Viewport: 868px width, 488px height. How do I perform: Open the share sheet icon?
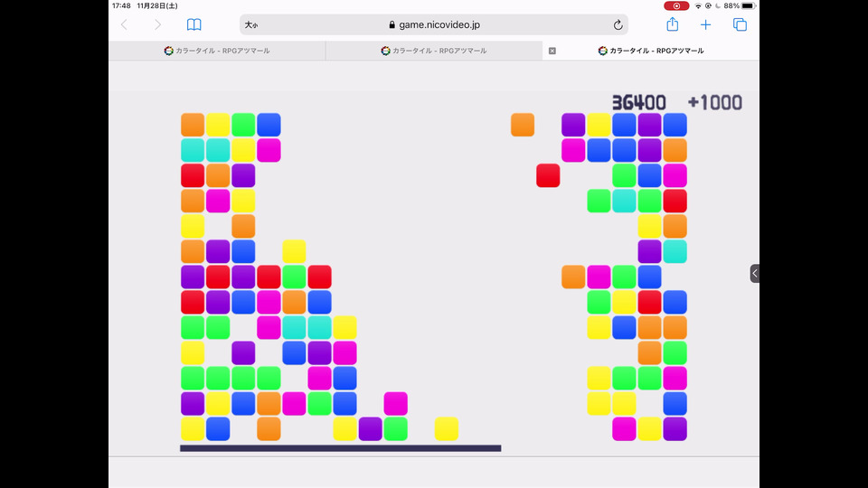click(672, 23)
